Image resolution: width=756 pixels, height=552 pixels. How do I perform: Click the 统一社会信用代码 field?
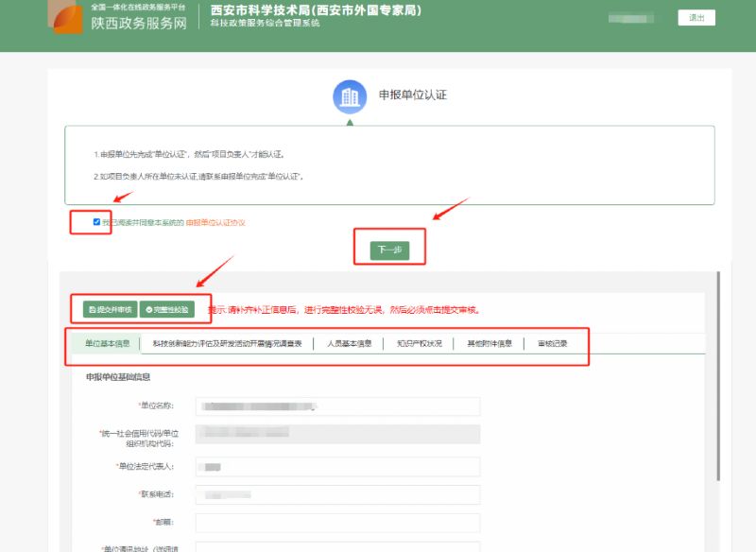point(337,435)
